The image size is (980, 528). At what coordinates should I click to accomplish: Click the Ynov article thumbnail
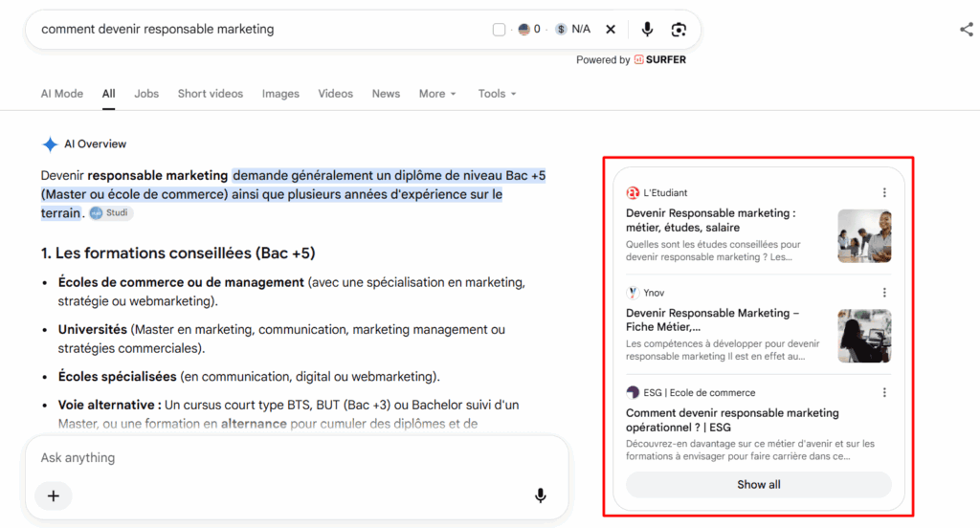point(864,336)
